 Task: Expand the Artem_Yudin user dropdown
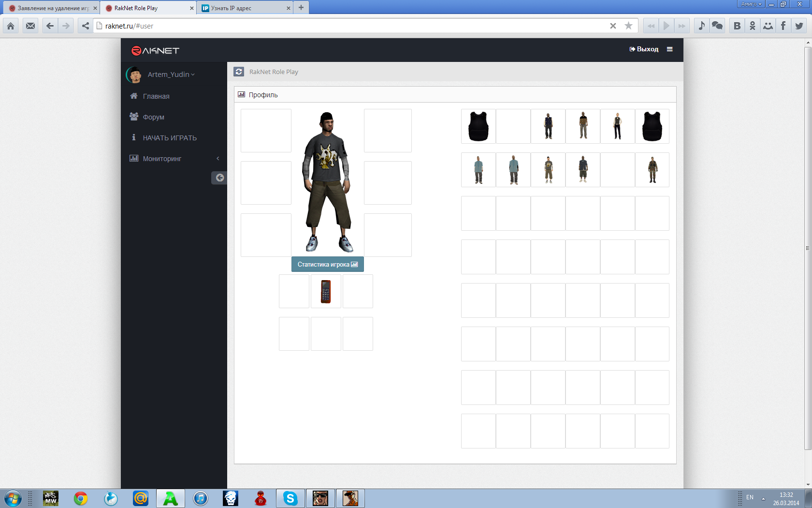pos(171,75)
